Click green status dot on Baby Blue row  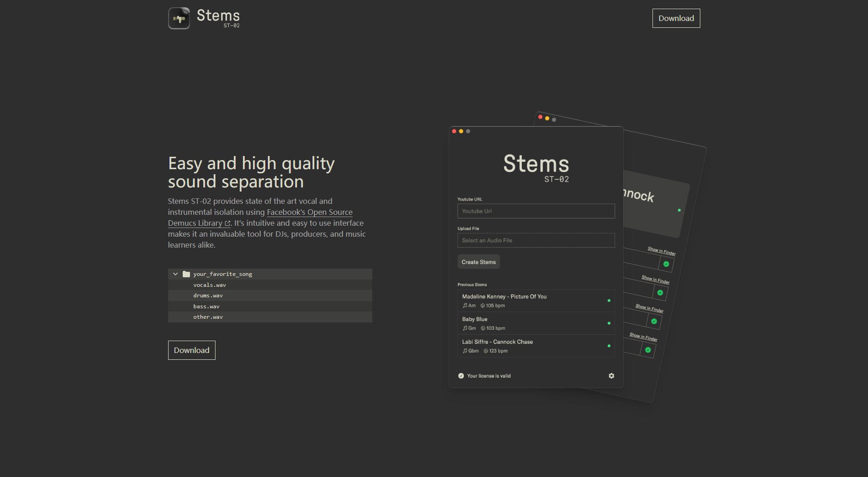tap(609, 323)
